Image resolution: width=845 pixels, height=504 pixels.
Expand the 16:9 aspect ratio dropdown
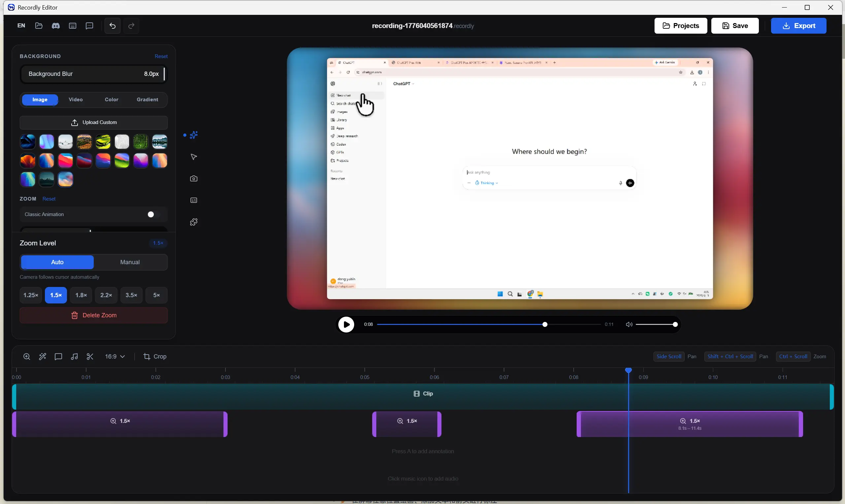(115, 356)
